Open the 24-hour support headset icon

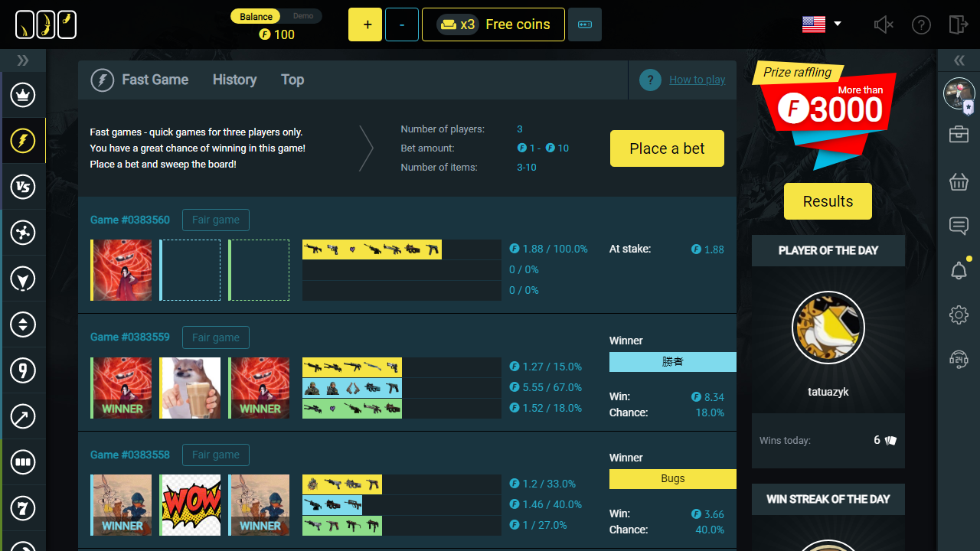coord(959,359)
